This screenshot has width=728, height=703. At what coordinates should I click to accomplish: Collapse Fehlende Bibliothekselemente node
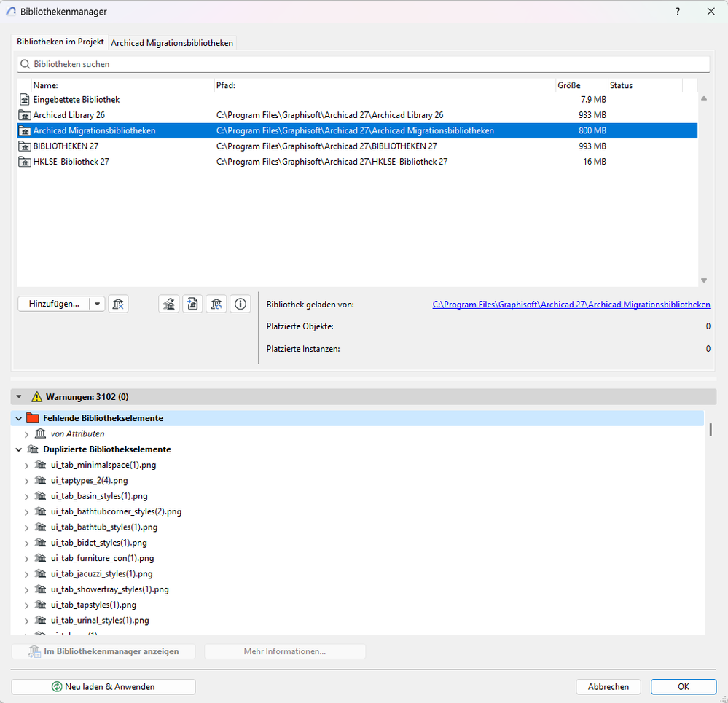coord(18,418)
